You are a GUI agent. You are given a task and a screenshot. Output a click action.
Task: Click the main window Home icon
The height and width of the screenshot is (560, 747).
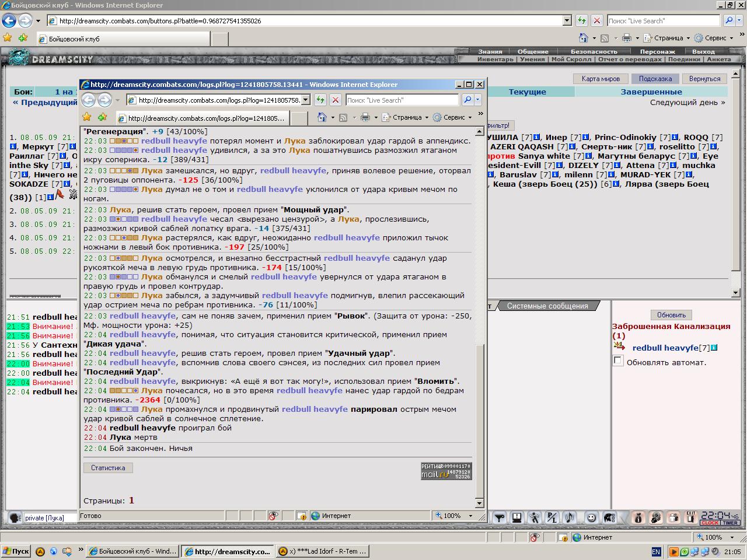[x=584, y=38]
